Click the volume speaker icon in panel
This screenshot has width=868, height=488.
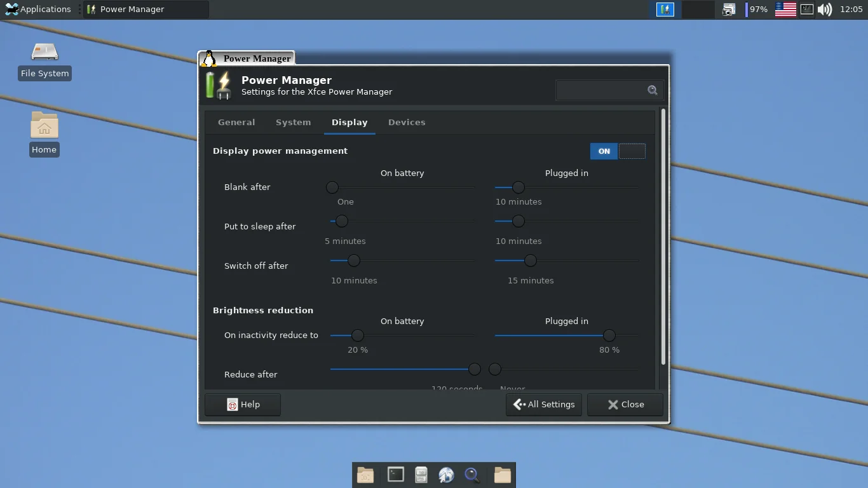pos(824,10)
